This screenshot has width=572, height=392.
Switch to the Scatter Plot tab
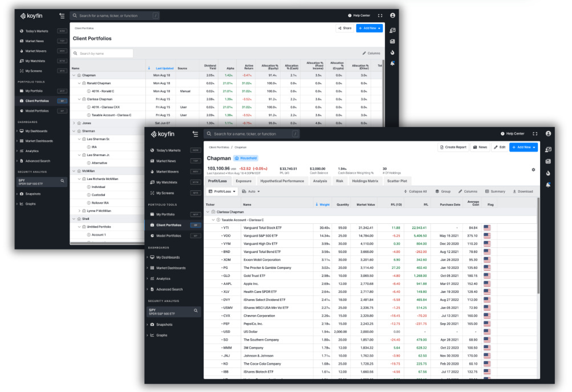[x=397, y=181]
